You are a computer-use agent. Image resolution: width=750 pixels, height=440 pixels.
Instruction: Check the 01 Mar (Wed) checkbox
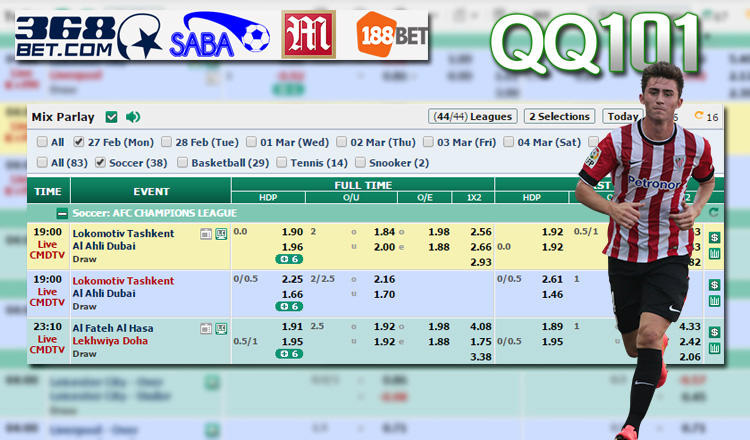[251, 142]
